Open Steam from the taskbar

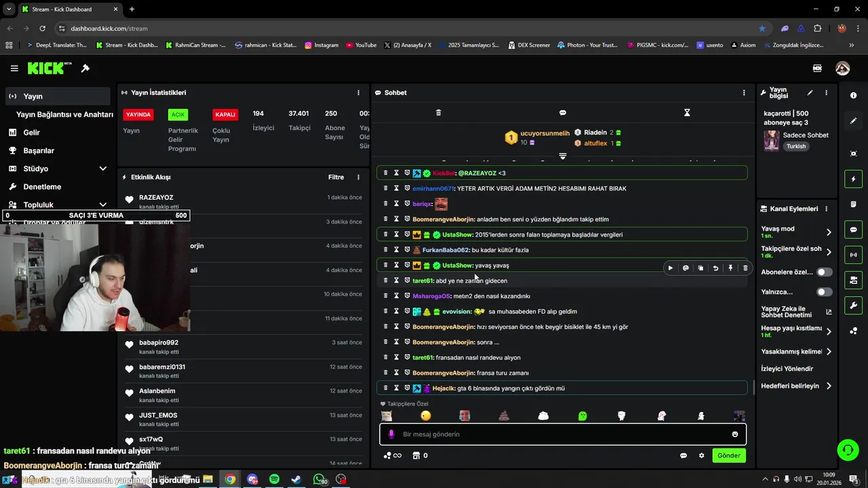296,479
